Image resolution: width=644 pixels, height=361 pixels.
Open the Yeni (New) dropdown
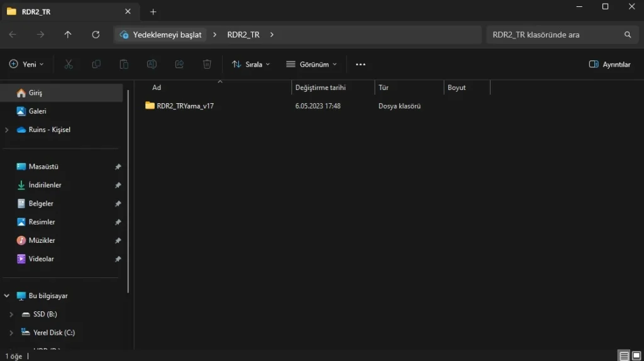pyautogui.click(x=26, y=64)
